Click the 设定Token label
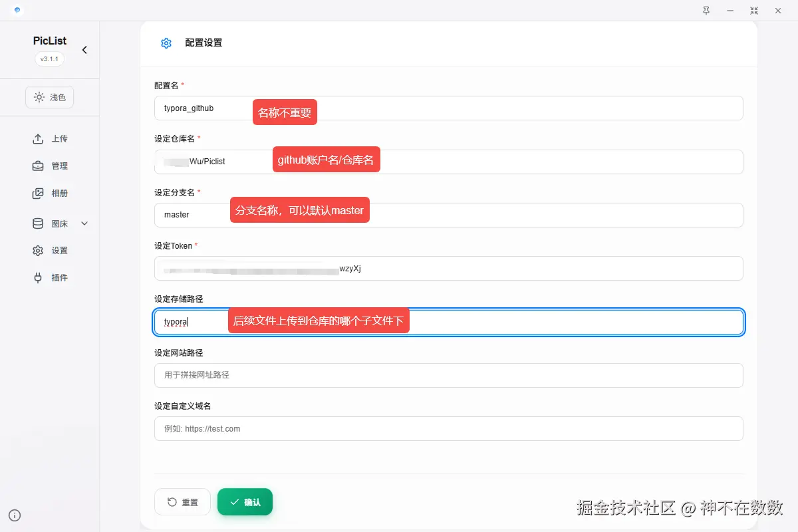The image size is (798, 532). point(173,246)
